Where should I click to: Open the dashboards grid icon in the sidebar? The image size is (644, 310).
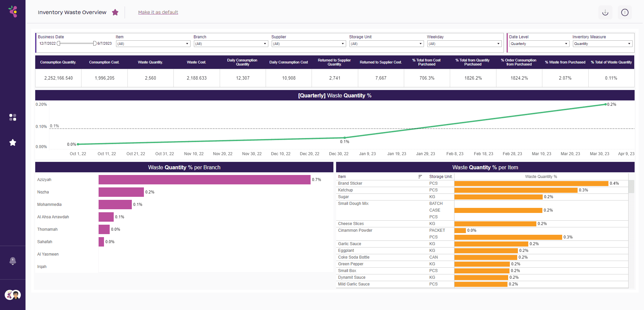pos(13,117)
